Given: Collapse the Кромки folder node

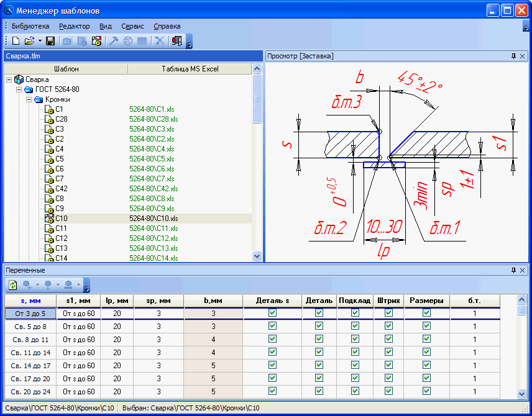Looking at the screenshot, I should (29, 99).
